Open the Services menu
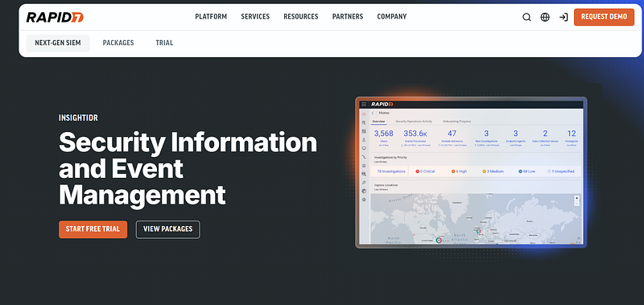Image resolution: width=644 pixels, height=305 pixels. coord(255,17)
